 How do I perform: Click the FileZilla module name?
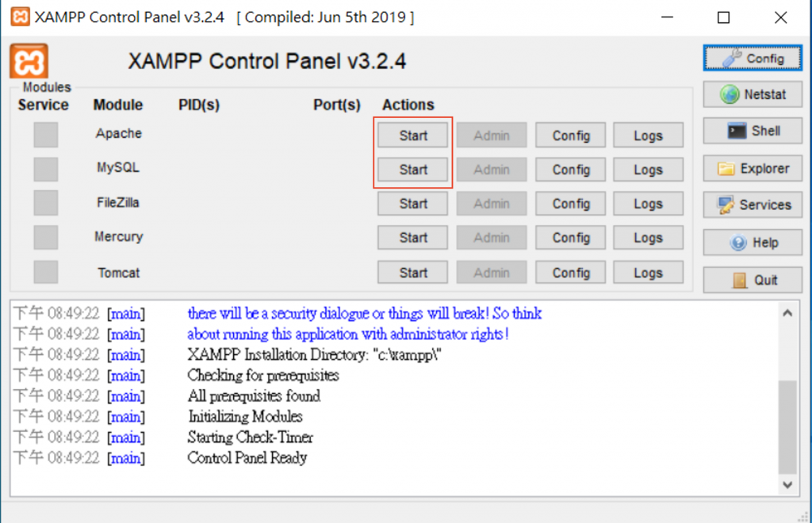[x=118, y=202]
